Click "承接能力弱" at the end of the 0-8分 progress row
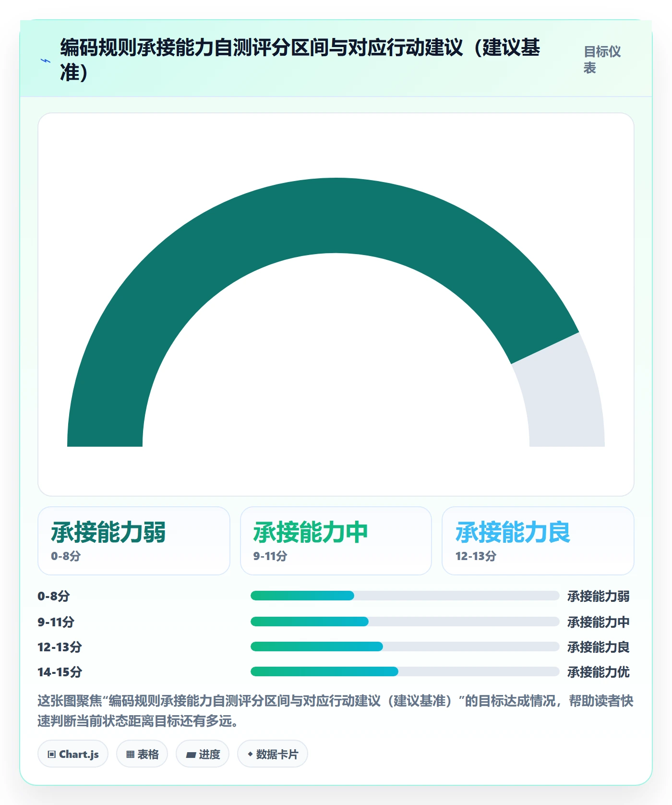This screenshot has height=805, width=672. (599, 596)
